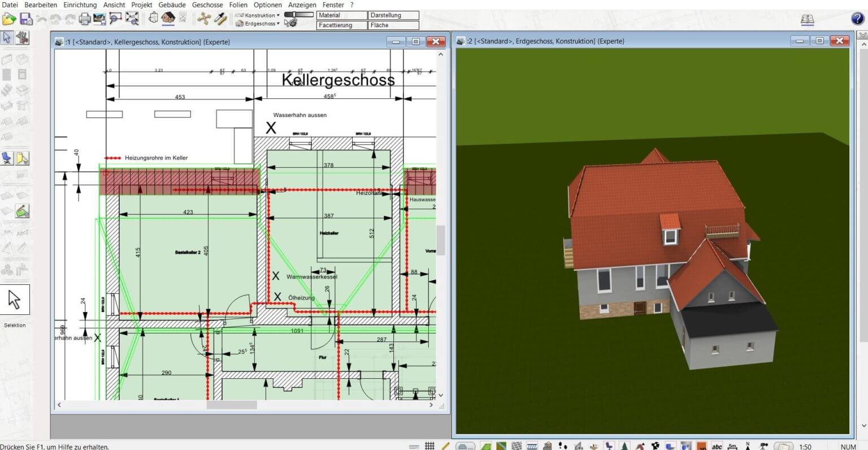Image resolution: width=868 pixels, height=450 pixels.
Task: Click the Fläche button
Action: tap(394, 25)
